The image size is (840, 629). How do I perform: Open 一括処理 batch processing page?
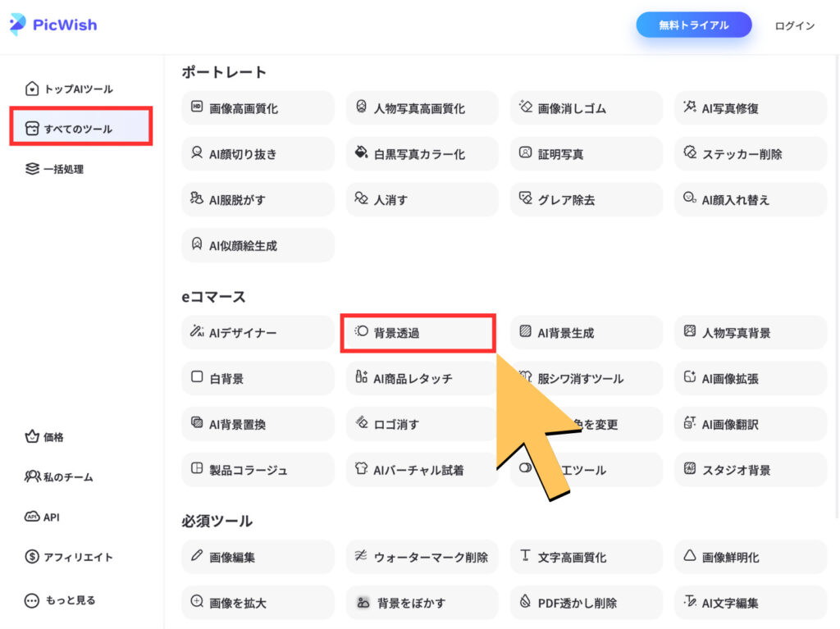tap(63, 170)
